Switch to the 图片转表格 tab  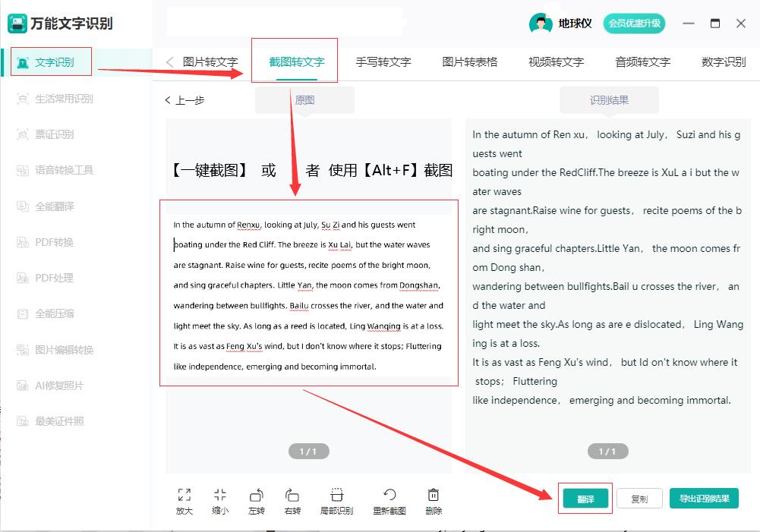click(468, 61)
